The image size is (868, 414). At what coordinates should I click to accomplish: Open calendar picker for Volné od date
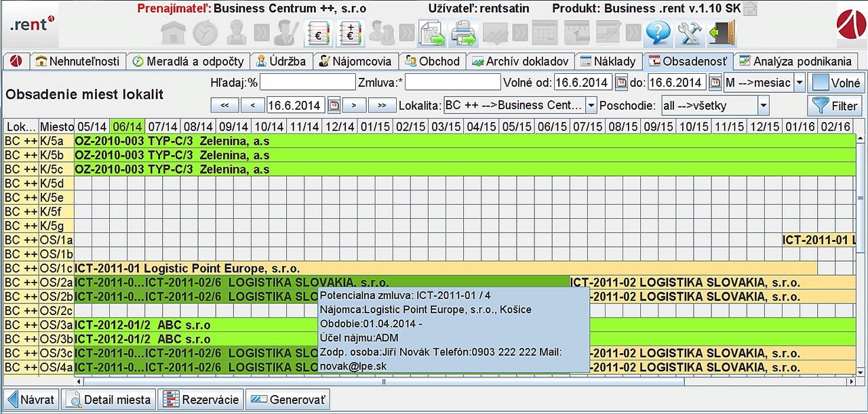pyautogui.click(x=621, y=83)
